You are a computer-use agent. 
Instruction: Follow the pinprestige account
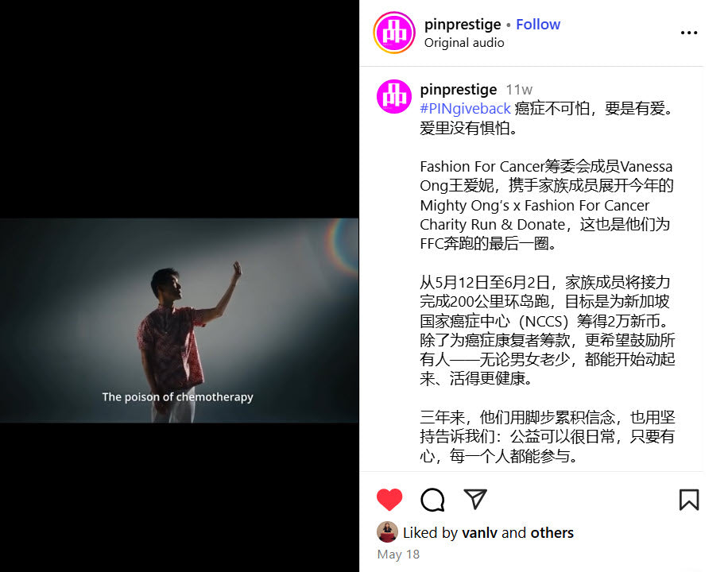(538, 24)
